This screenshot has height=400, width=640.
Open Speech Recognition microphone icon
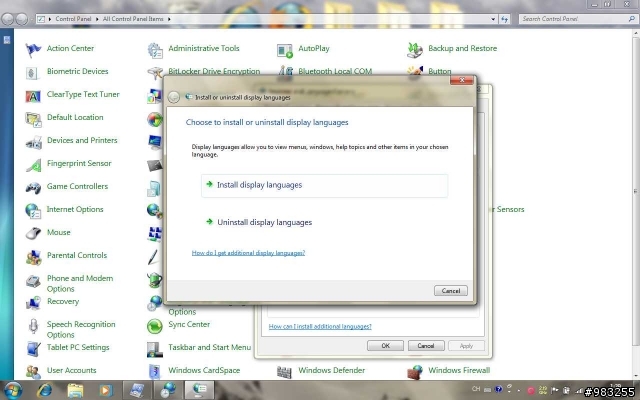coord(33,326)
